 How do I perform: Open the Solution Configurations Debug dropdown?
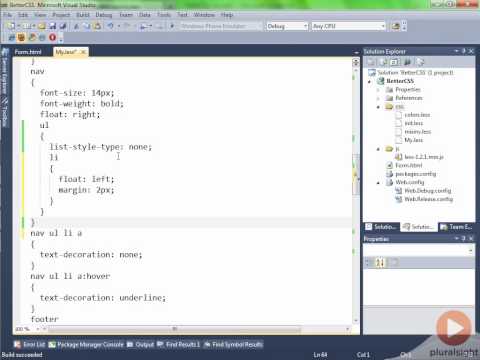pyautogui.click(x=305, y=26)
